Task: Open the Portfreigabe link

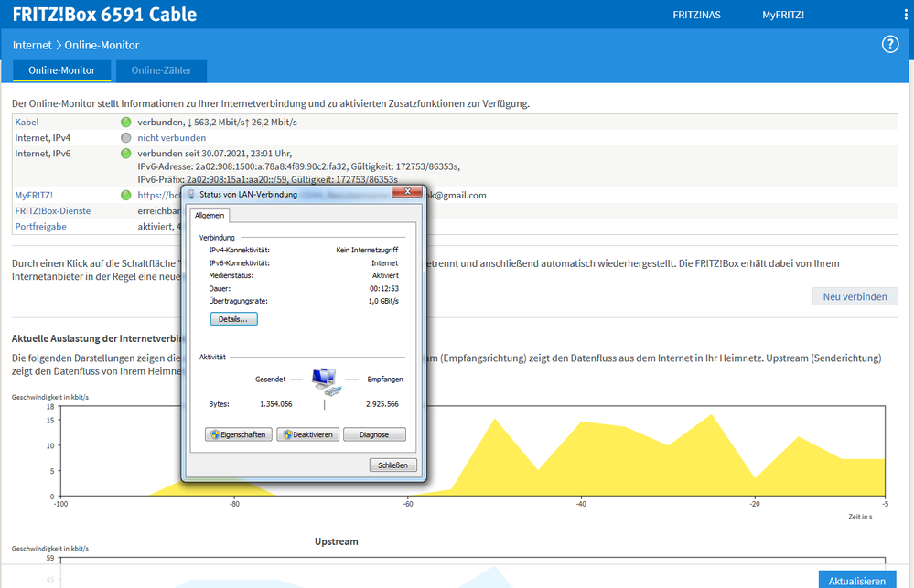Action: click(40, 227)
